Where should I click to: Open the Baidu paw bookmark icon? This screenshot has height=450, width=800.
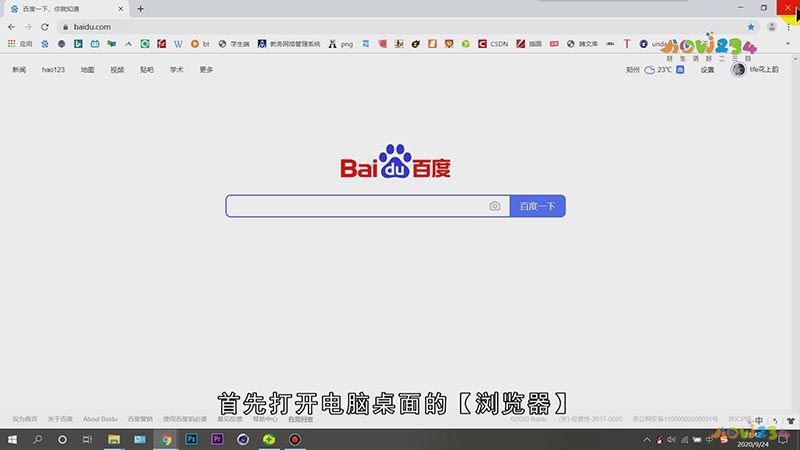click(45, 44)
